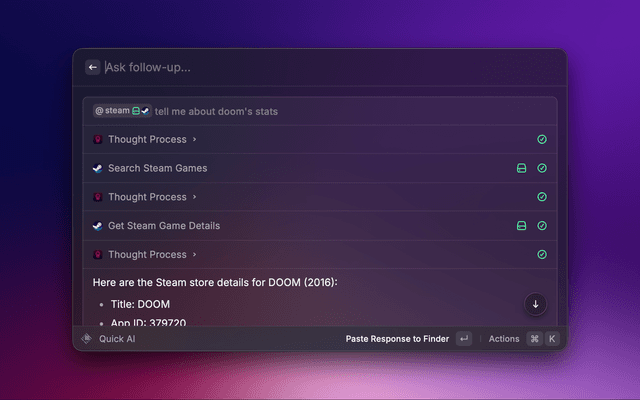Click the brain icon of second Thought Process
Image resolution: width=640 pixels, height=400 pixels.
point(98,197)
